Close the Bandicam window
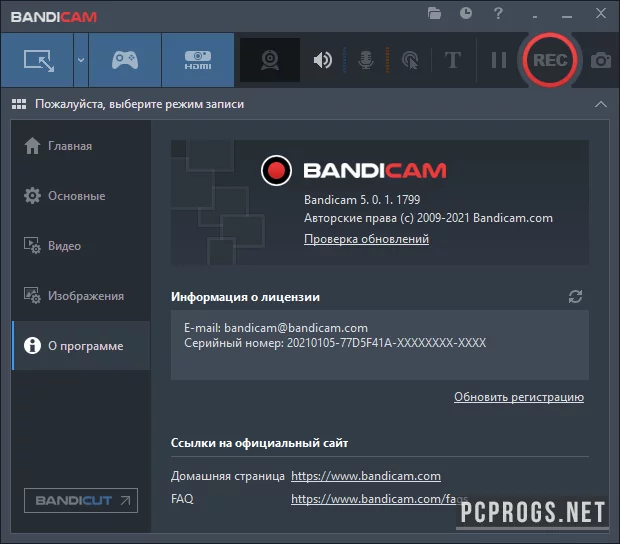620x544 pixels. tap(601, 13)
